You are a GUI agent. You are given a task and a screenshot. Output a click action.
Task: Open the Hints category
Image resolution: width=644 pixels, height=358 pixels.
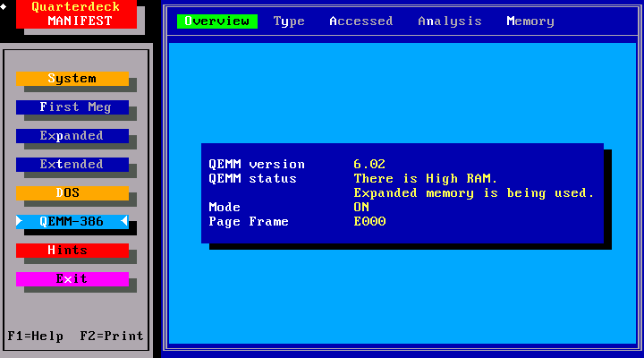(72, 251)
